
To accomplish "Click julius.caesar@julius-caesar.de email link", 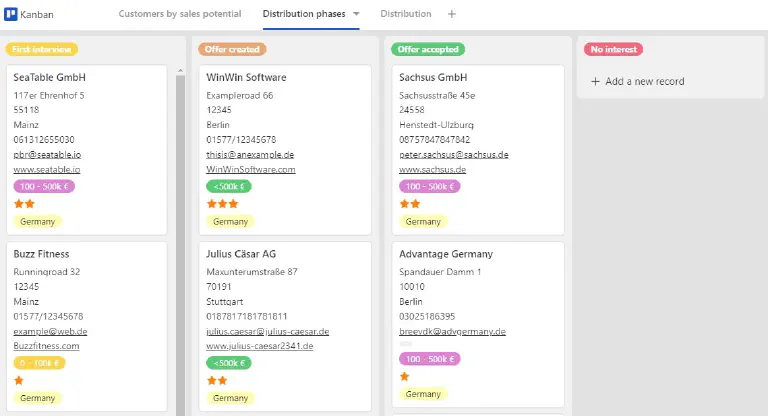I will (267, 331).
